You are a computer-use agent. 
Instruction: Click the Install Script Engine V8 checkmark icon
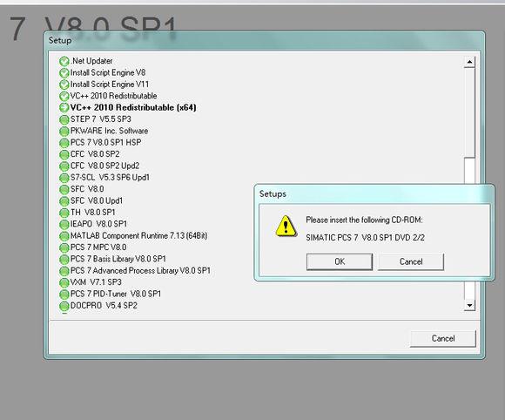point(64,73)
